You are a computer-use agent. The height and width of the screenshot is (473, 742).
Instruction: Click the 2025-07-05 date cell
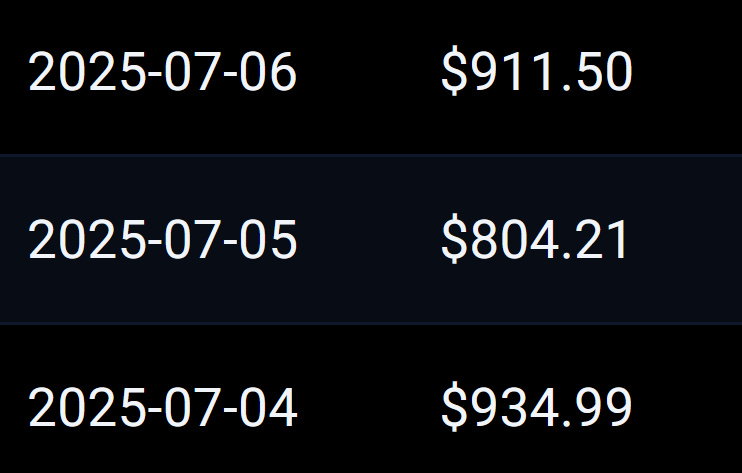pos(162,240)
